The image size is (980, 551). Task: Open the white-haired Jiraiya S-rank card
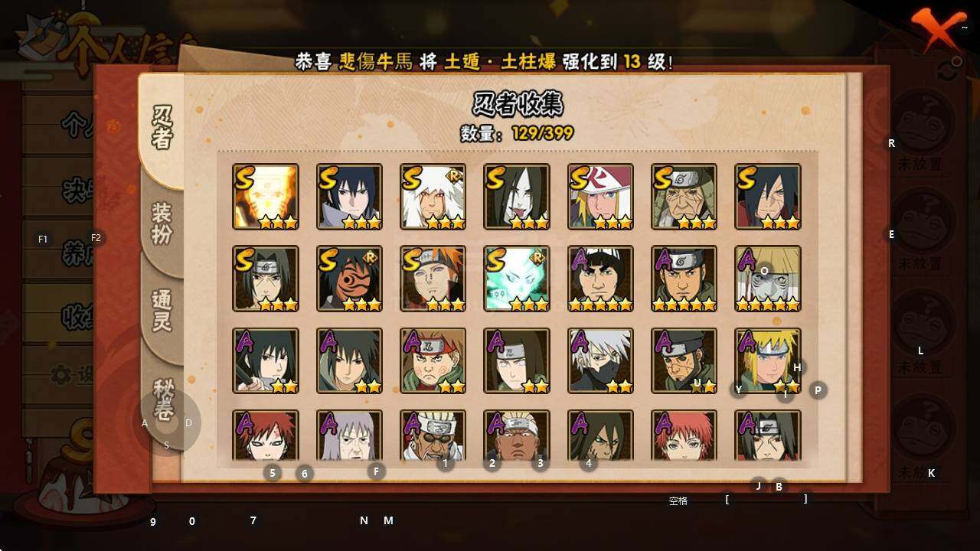pyautogui.click(x=433, y=197)
